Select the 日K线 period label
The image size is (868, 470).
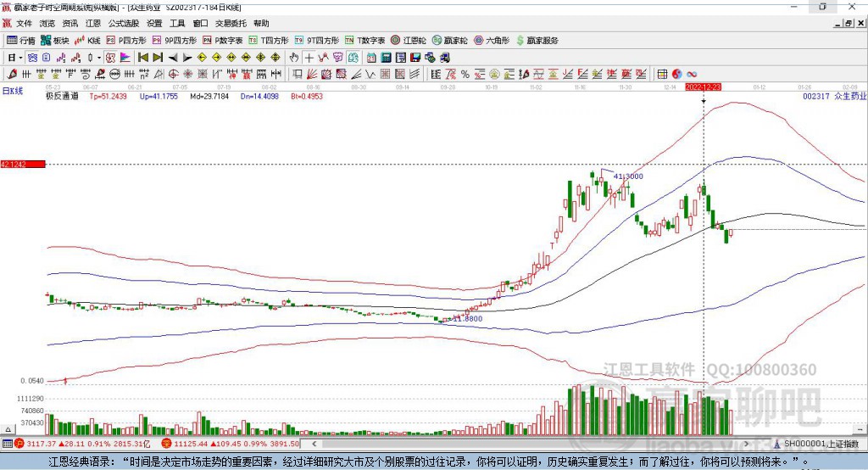click(13, 91)
